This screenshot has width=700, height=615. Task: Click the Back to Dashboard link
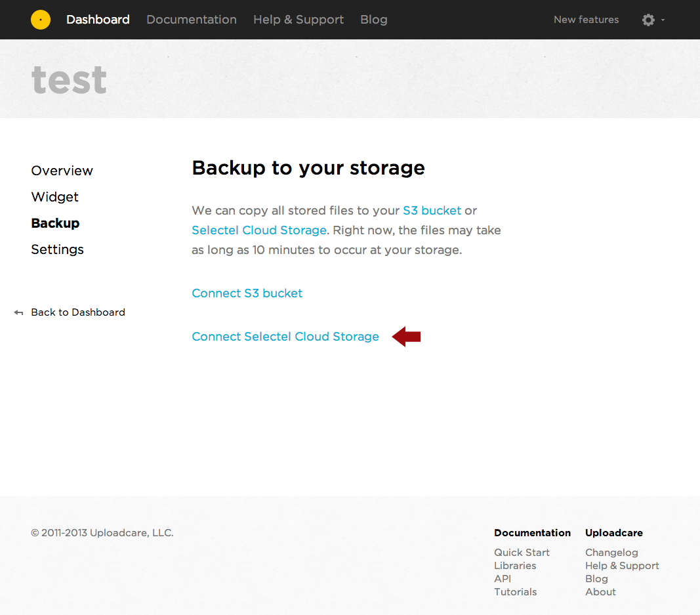pyautogui.click(x=78, y=312)
